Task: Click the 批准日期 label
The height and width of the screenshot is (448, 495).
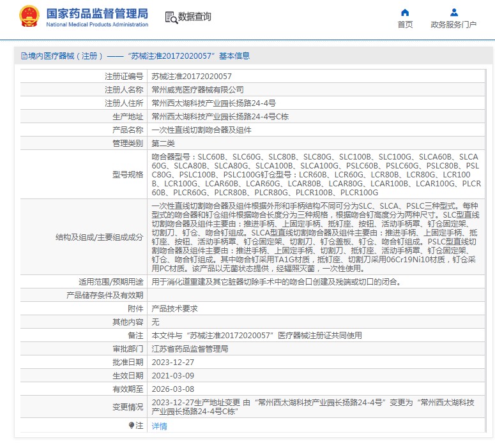Action: pyautogui.click(x=128, y=362)
